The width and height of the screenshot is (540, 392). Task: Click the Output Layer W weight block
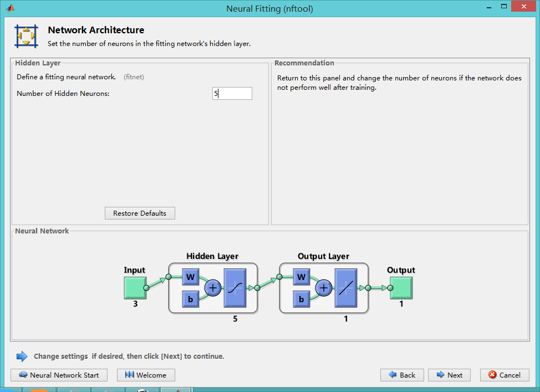302,277
